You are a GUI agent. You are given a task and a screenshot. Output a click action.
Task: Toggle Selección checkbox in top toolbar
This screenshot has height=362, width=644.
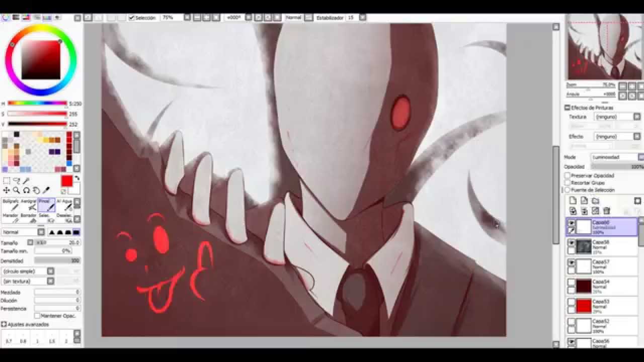pos(131,18)
